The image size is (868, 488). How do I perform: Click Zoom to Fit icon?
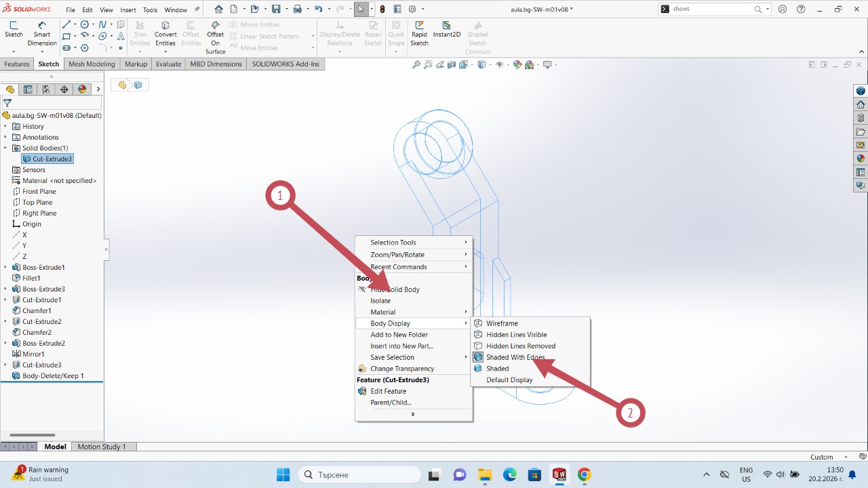click(x=416, y=64)
